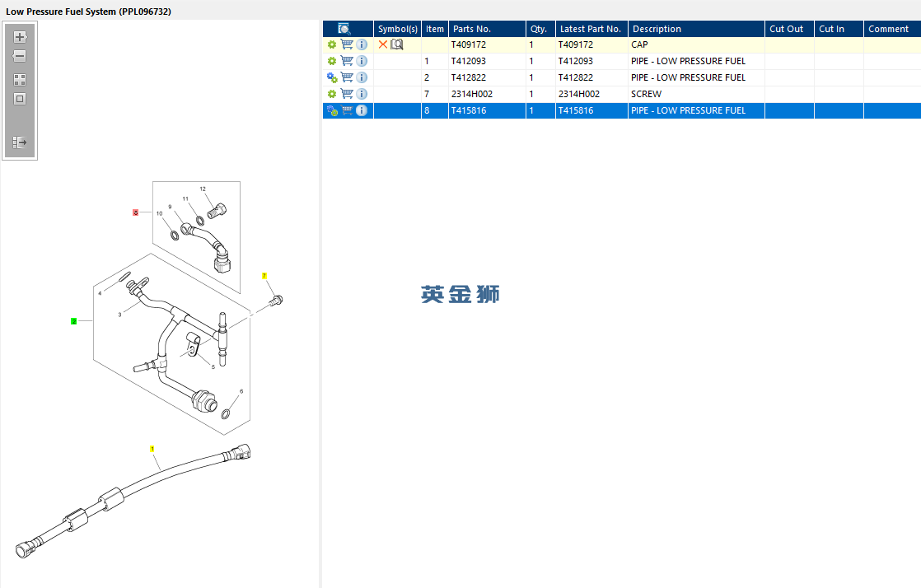
Task: Add T412093 pipe to cart
Action: (347, 61)
